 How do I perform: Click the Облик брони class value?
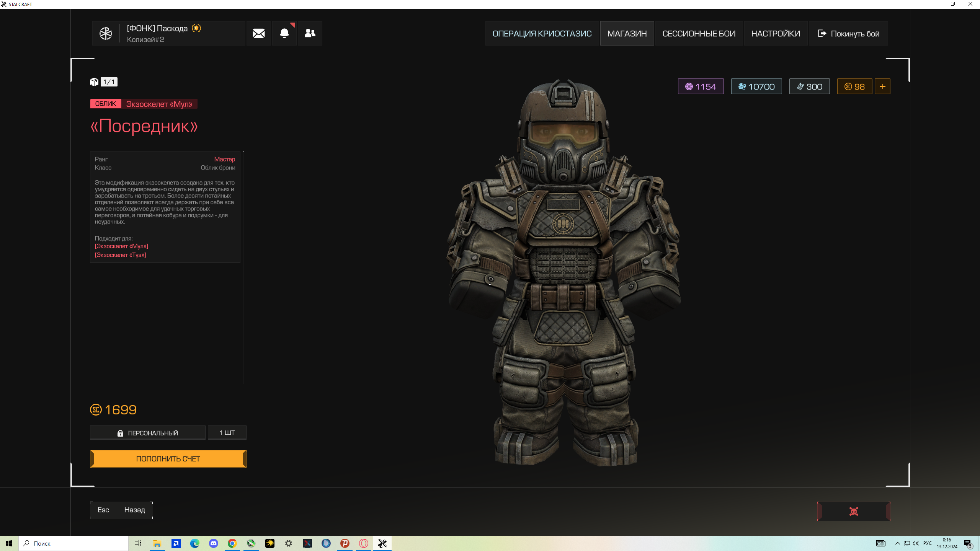coord(218,168)
